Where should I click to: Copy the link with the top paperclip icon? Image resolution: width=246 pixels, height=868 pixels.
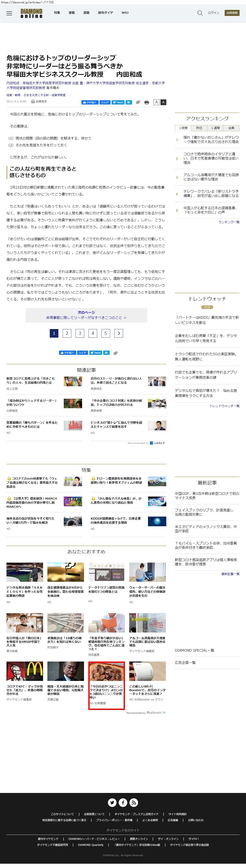138,102
